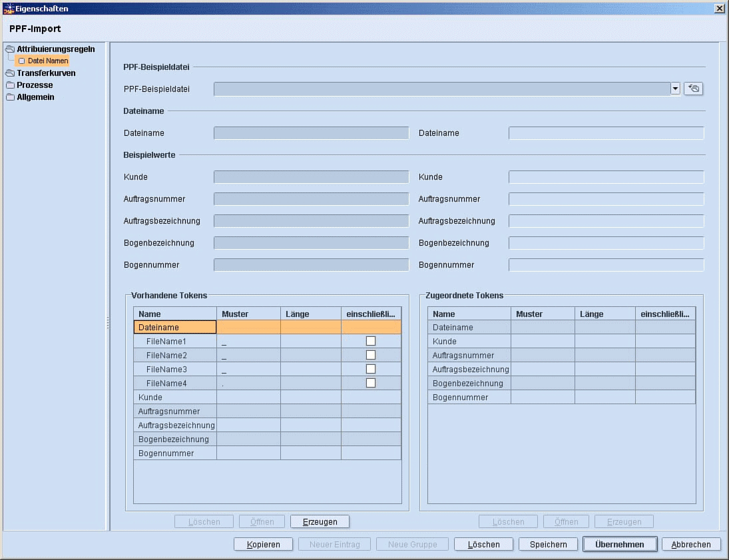This screenshot has width=729, height=560.
Task: Close the Eigenschaften window
Action: (x=719, y=9)
